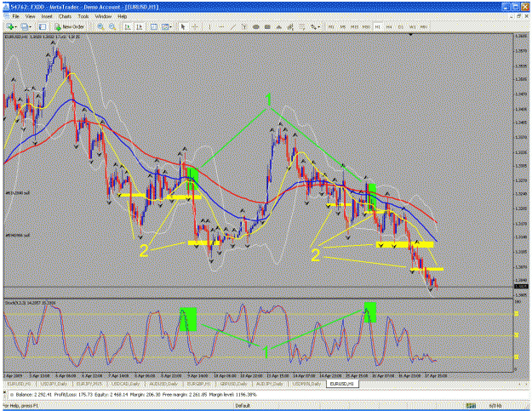Switch to the EURJPY,M15 chart tab

tap(89, 384)
